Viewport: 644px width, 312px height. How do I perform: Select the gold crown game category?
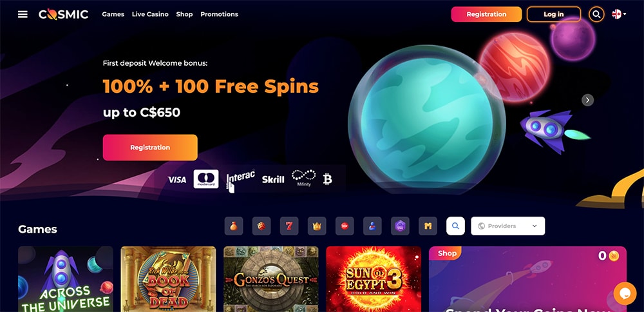pyautogui.click(x=317, y=226)
